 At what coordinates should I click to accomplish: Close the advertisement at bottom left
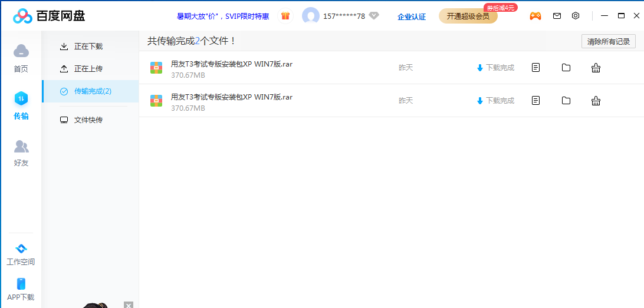coord(129,304)
